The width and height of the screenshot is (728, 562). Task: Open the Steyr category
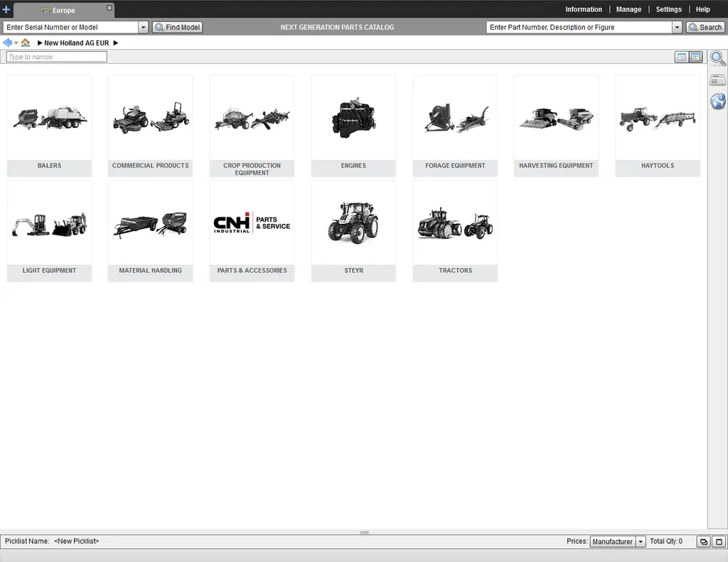click(353, 231)
